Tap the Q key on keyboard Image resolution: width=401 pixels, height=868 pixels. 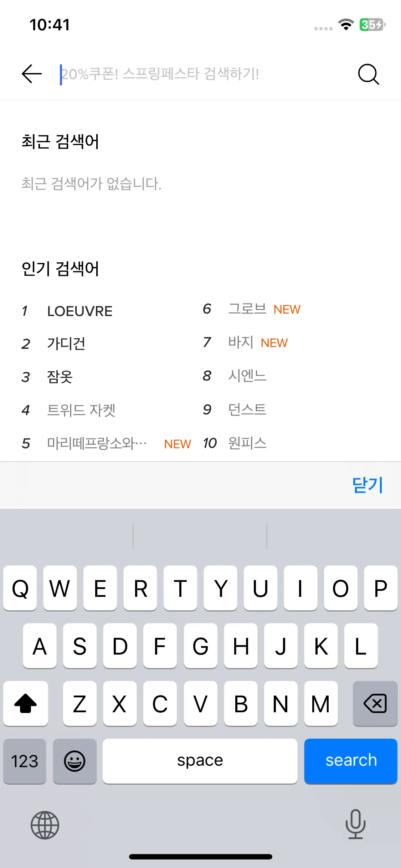pos(20,588)
